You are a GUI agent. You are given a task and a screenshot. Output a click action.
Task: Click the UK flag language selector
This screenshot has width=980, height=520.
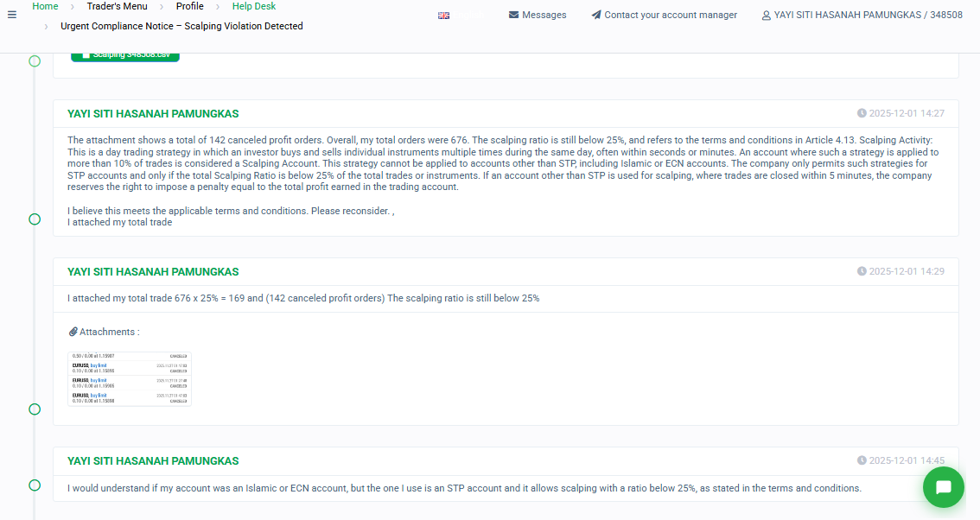pyautogui.click(x=443, y=15)
